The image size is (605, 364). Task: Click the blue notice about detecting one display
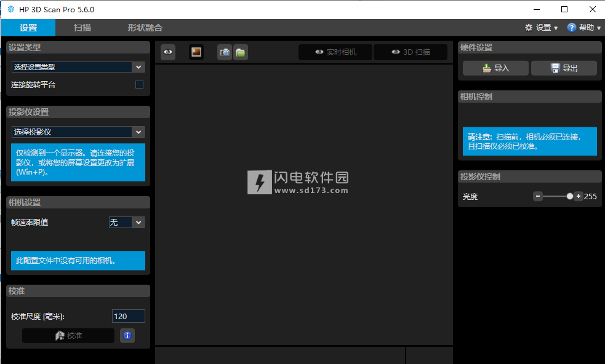tap(78, 162)
